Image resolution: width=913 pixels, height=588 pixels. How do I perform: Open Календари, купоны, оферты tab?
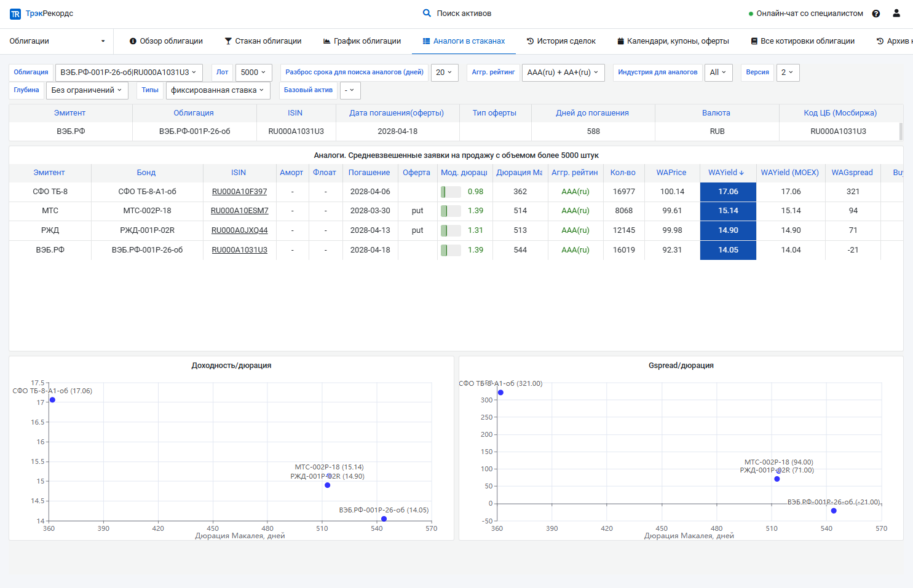(673, 41)
